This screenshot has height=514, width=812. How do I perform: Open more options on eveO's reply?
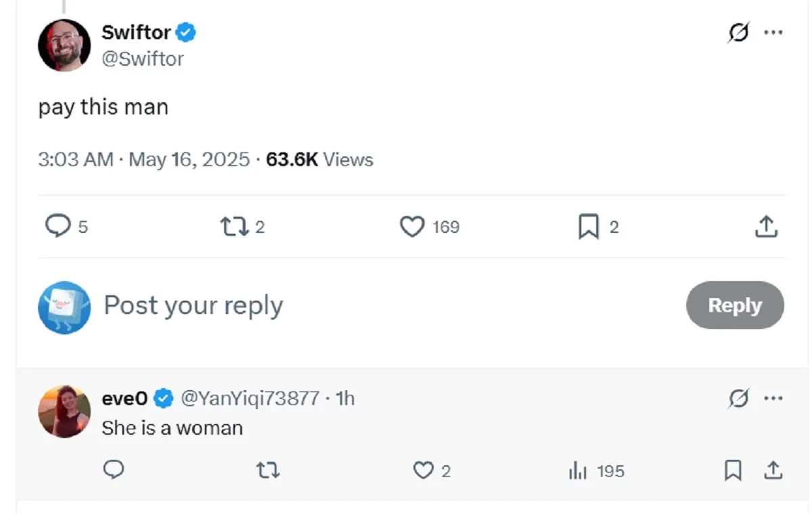pyautogui.click(x=773, y=399)
